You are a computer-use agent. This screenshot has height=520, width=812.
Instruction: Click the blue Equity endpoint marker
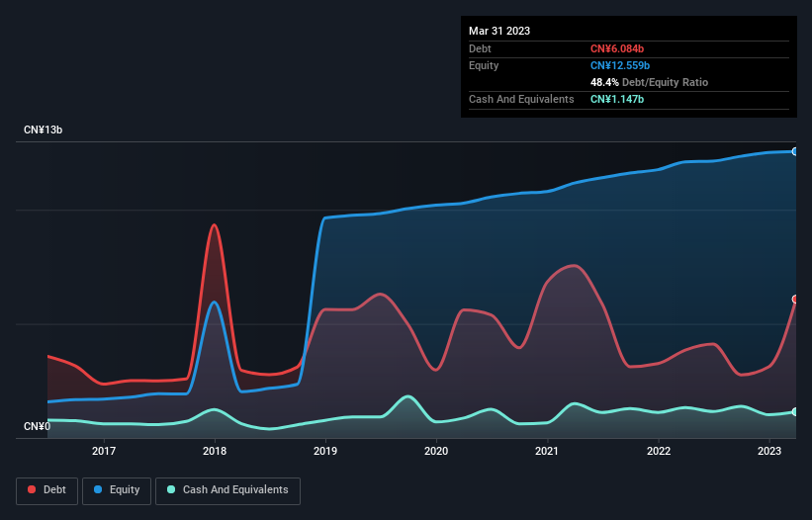(x=795, y=151)
